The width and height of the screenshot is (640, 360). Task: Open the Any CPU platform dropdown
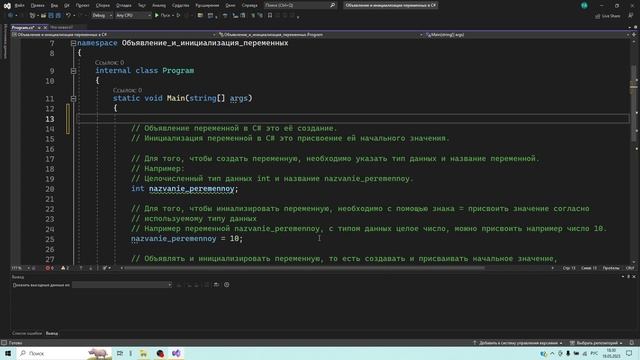point(133,16)
